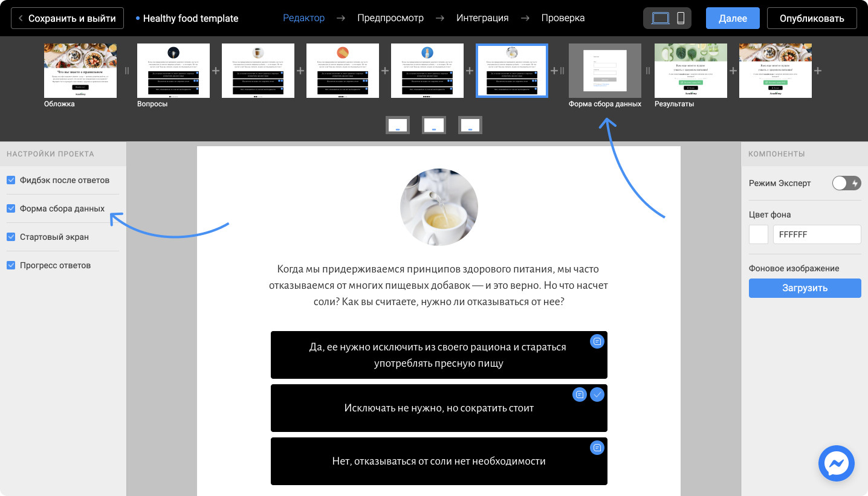Click the circular tea cup image
868x496 pixels.
439,207
